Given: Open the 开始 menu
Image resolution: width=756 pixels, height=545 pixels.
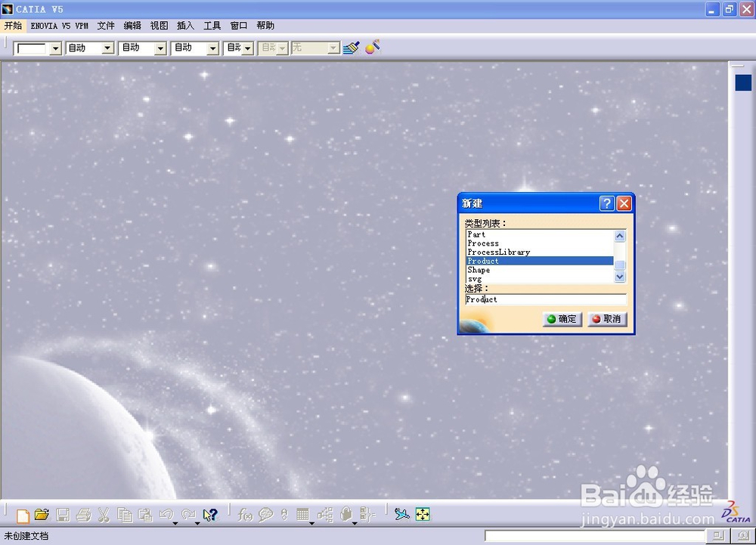Looking at the screenshot, I should [13, 26].
